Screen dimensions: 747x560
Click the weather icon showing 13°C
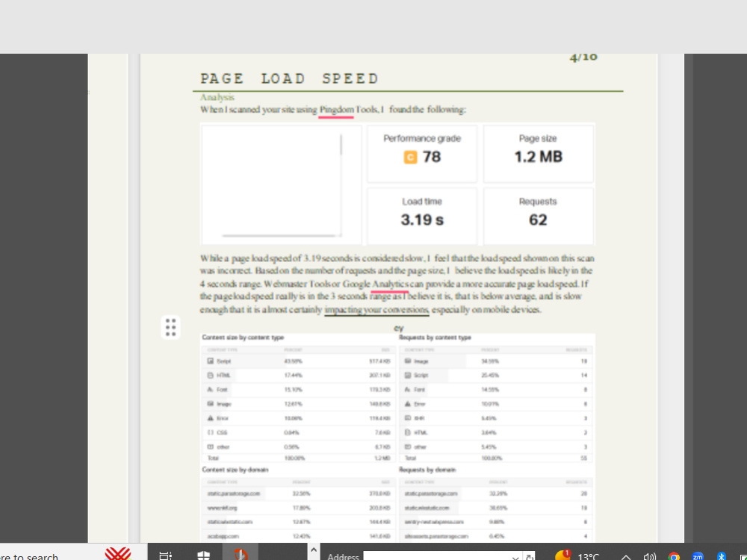pos(563,556)
